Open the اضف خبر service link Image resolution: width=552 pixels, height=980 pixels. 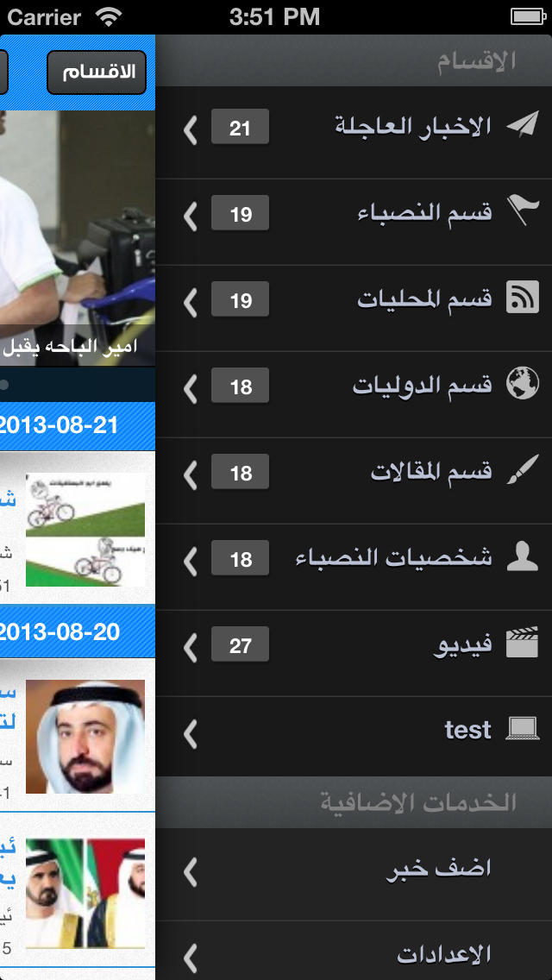click(354, 871)
